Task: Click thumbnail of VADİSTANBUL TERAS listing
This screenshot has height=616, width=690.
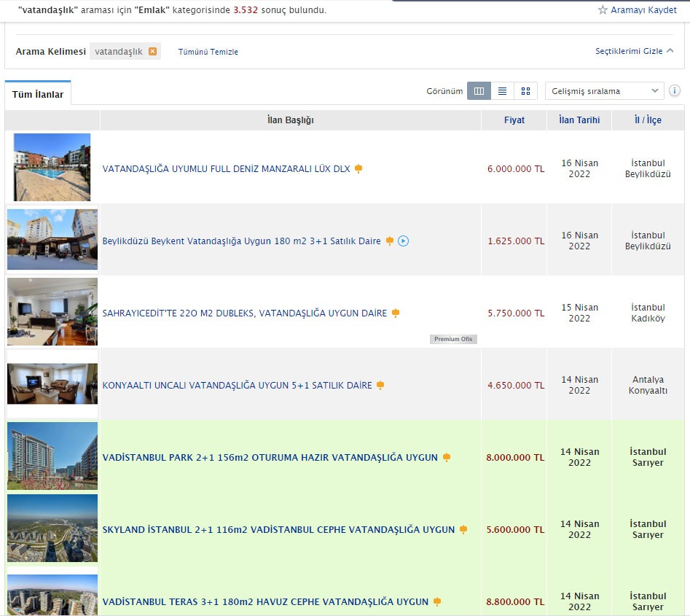Action: [x=52, y=595]
